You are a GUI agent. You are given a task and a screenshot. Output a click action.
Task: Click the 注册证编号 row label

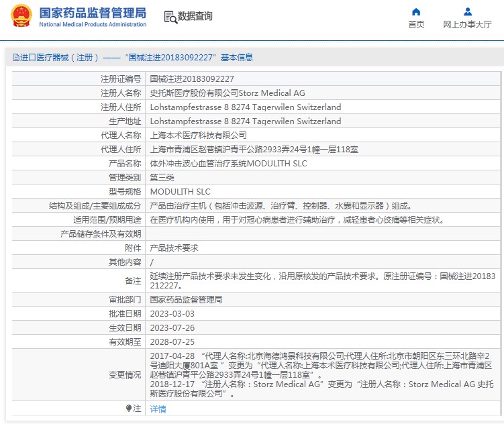click(x=121, y=79)
